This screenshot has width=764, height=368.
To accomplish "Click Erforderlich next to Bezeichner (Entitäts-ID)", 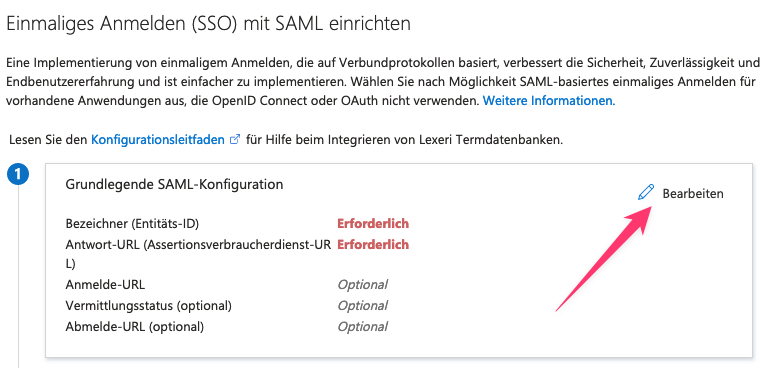I will [373, 224].
